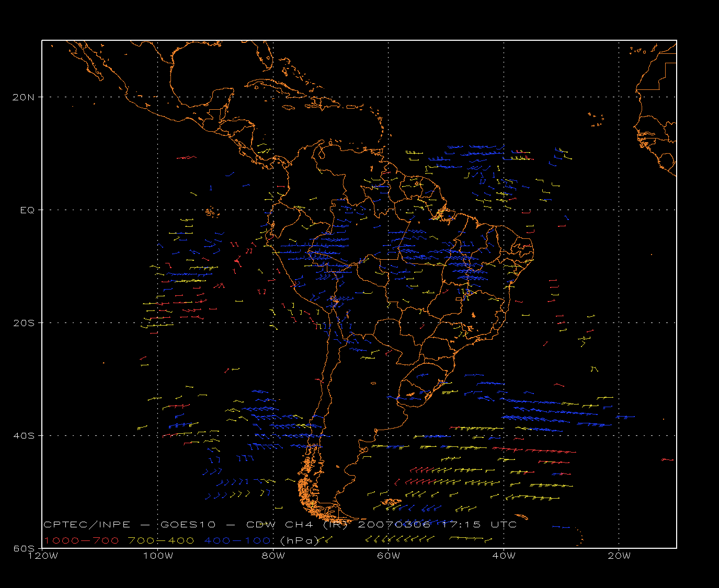Screen dimensions: 719x588
Task: Click the 80W longitude label
Action: pyautogui.click(x=273, y=556)
